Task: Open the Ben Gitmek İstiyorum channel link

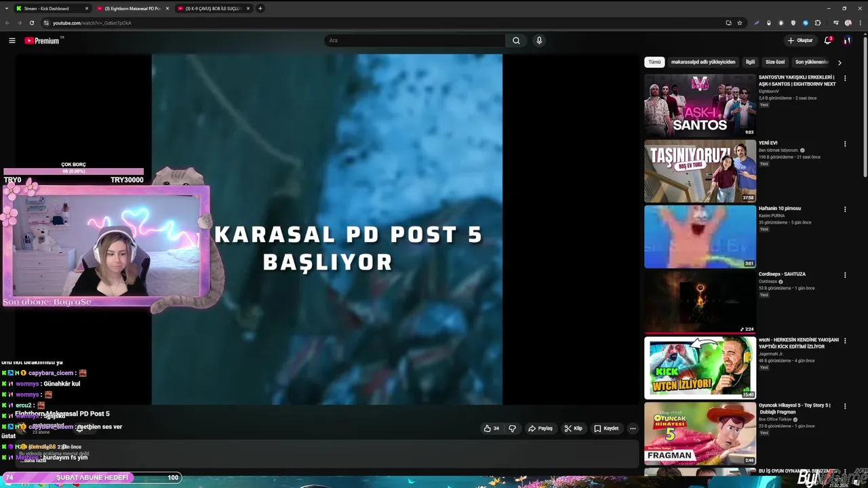Action: pyautogui.click(x=778, y=150)
